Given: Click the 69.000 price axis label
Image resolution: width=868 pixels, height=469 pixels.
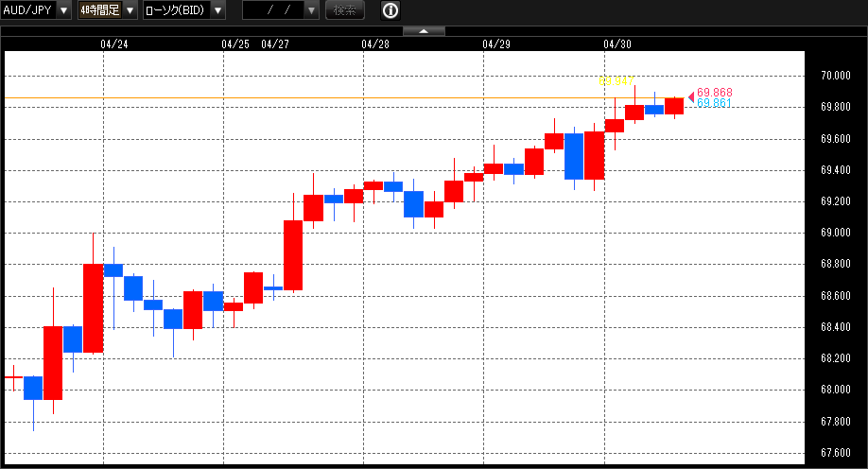Looking at the screenshot, I should pyautogui.click(x=836, y=232).
